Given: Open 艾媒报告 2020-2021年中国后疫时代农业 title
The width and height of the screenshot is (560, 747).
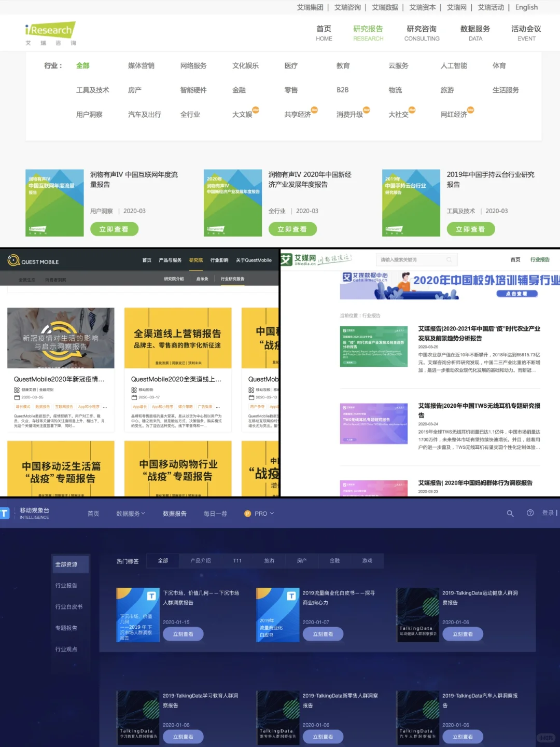Looking at the screenshot, I should 479,334.
